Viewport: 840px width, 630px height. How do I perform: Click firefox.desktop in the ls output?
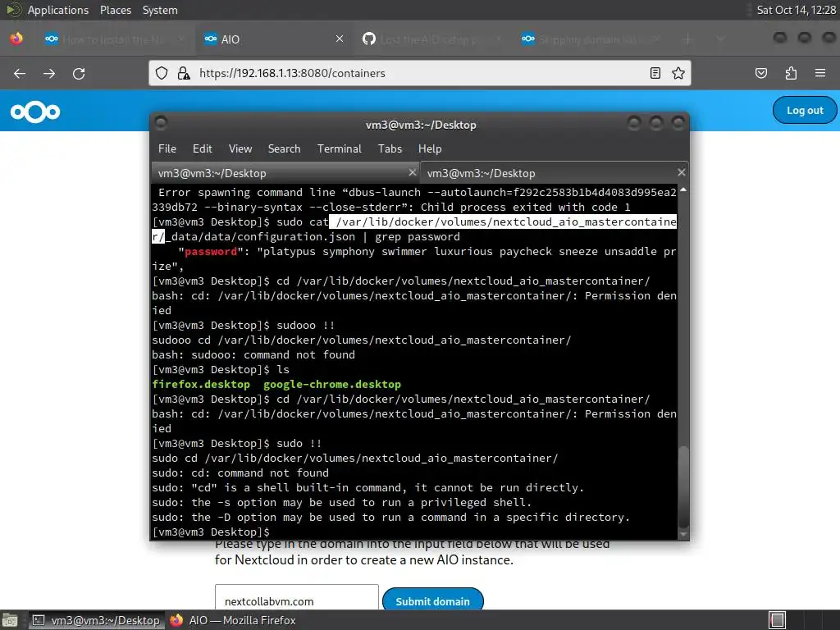click(201, 385)
